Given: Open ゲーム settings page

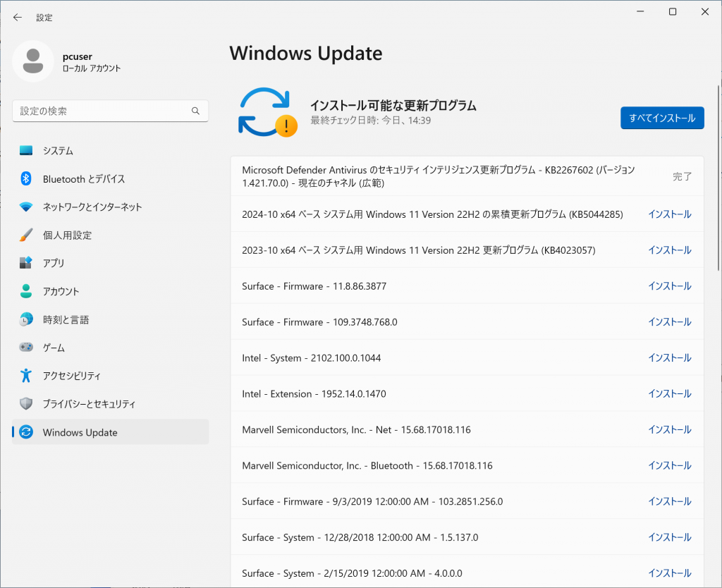Looking at the screenshot, I should 111,347.
